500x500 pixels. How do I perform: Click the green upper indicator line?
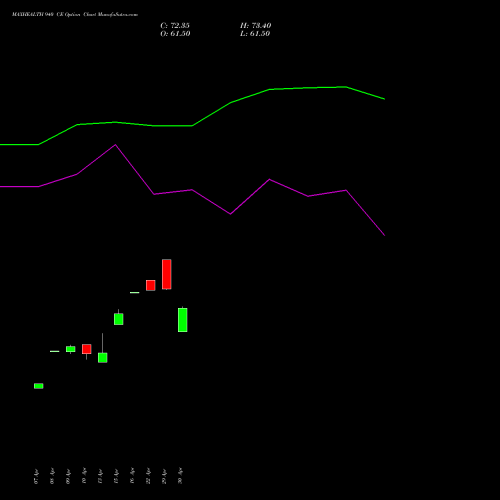[192, 126]
